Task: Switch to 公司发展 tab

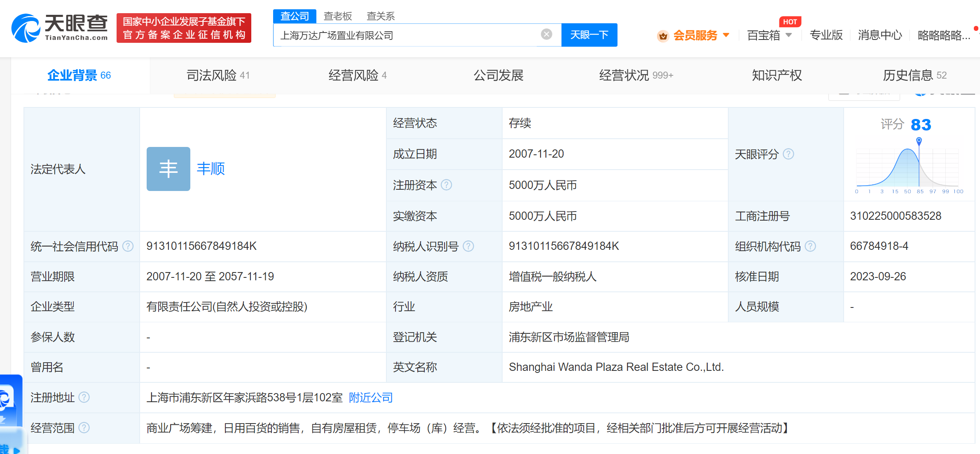Action: click(x=498, y=75)
